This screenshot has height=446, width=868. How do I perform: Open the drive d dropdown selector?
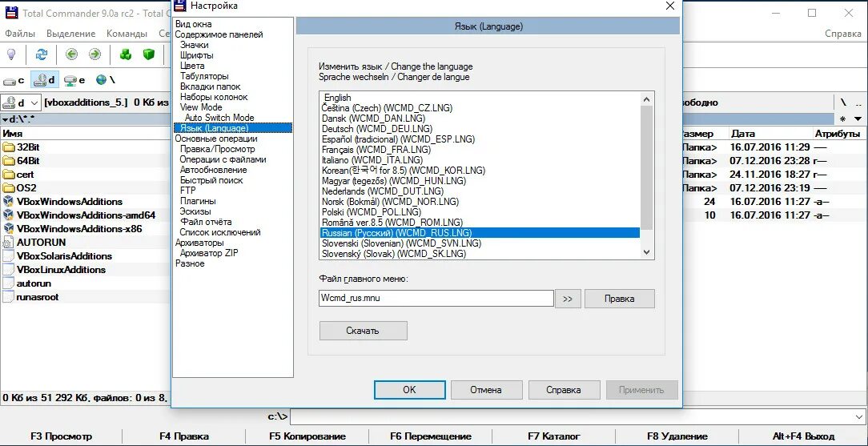pos(22,103)
